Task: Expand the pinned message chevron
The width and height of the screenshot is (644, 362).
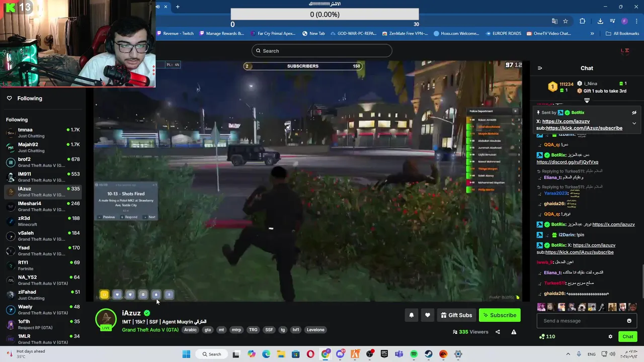Action: [634, 123]
